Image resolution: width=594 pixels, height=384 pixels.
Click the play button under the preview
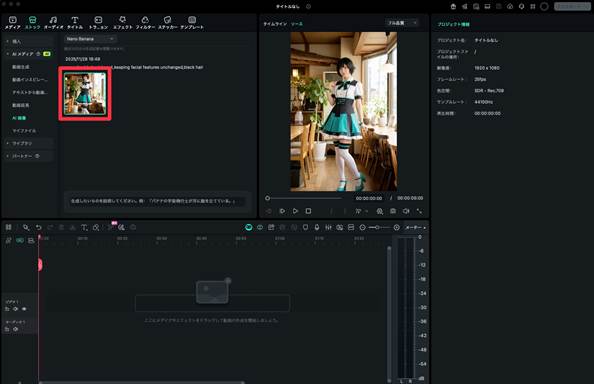pyautogui.click(x=295, y=211)
